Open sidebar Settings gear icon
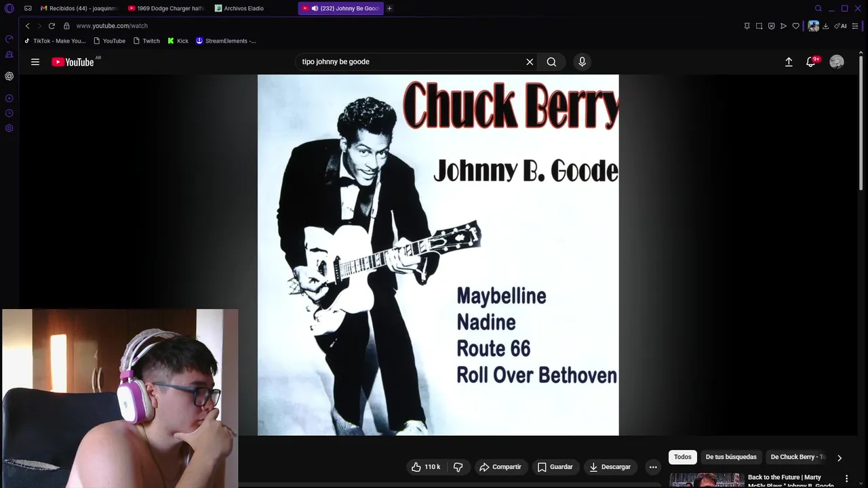Viewport: 868px width, 488px height. (x=9, y=128)
